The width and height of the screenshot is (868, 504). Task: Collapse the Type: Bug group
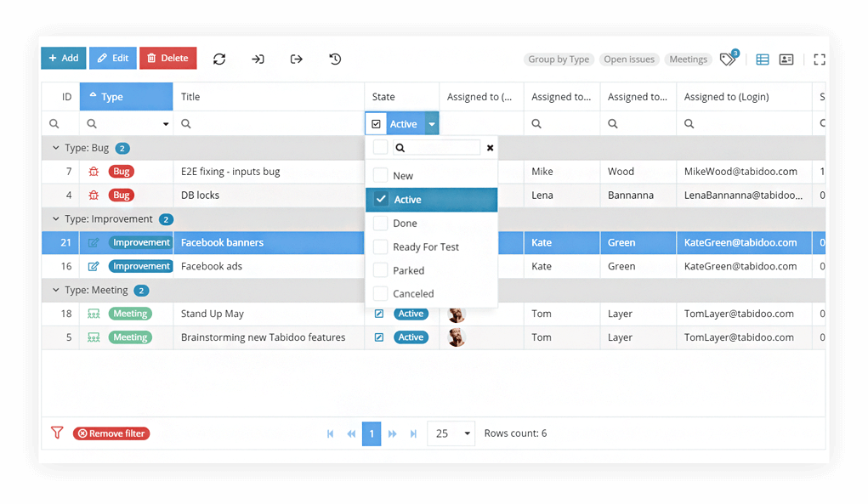(x=55, y=148)
